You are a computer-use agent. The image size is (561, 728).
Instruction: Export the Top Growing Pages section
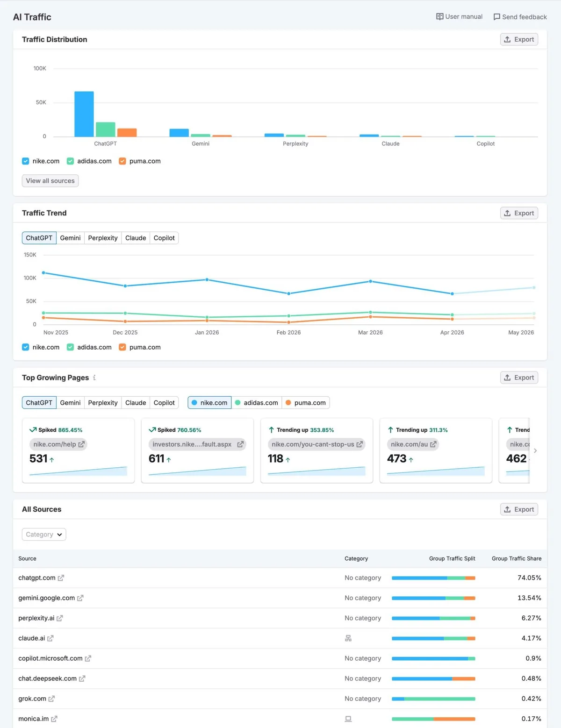(519, 378)
